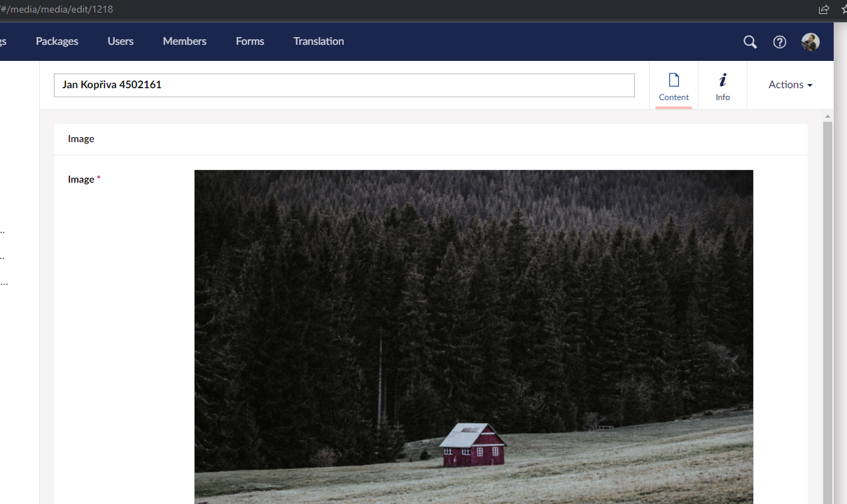Select the forest house image preview
Image resolution: width=847 pixels, height=504 pixels.
point(473,336)
